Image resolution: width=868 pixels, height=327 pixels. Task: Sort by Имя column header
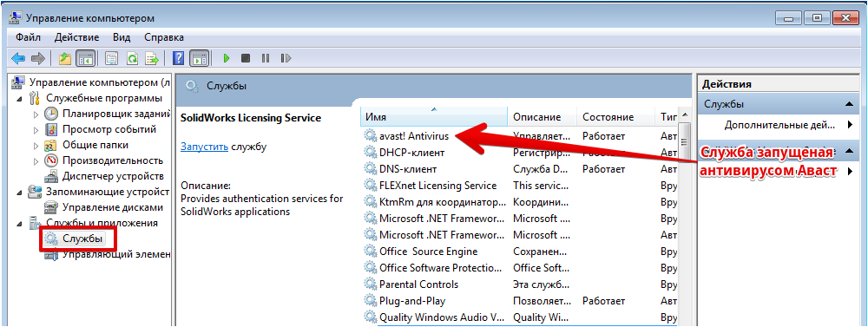tap(434, 117)
